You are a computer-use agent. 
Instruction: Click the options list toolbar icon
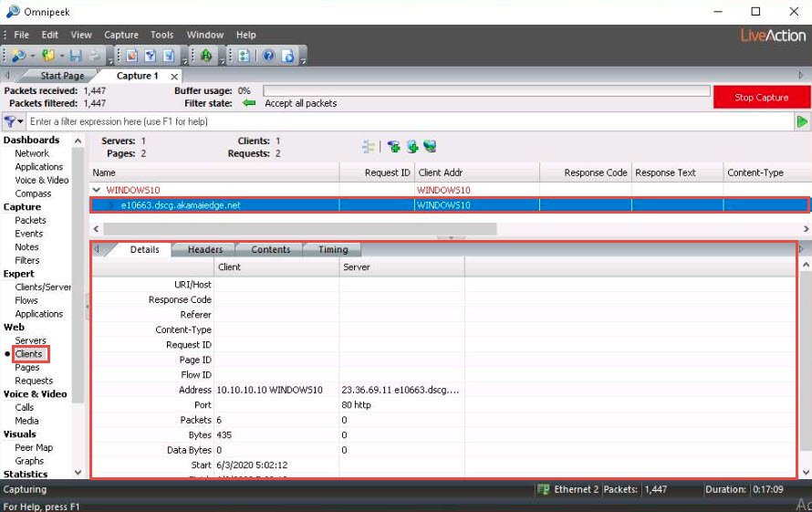pyautogui.click(x=244, y=55)
